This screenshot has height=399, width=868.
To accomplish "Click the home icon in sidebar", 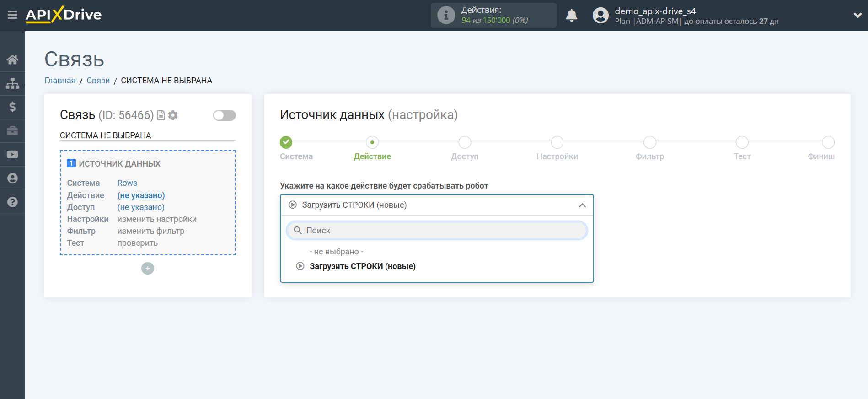I will point(12,59).
